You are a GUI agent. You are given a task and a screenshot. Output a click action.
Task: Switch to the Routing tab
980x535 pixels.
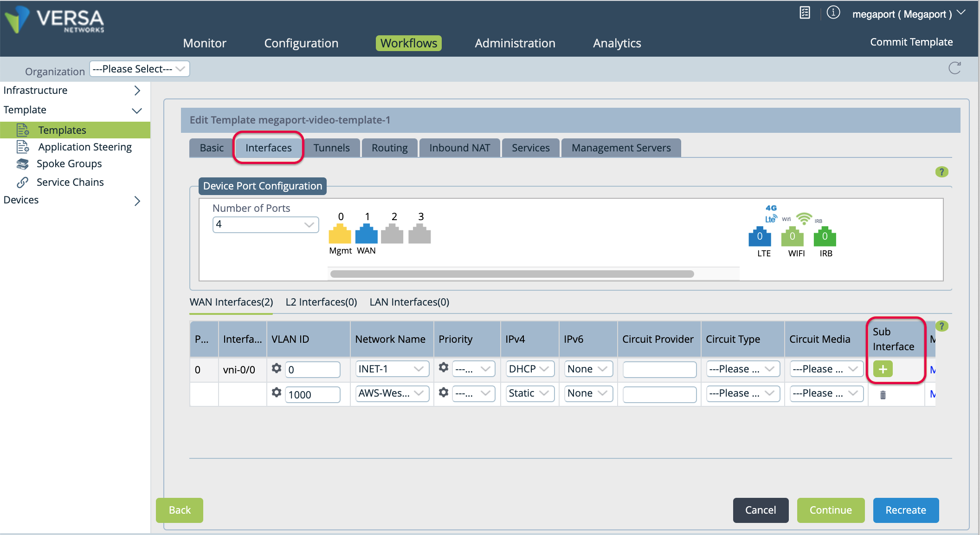[389, 148]
